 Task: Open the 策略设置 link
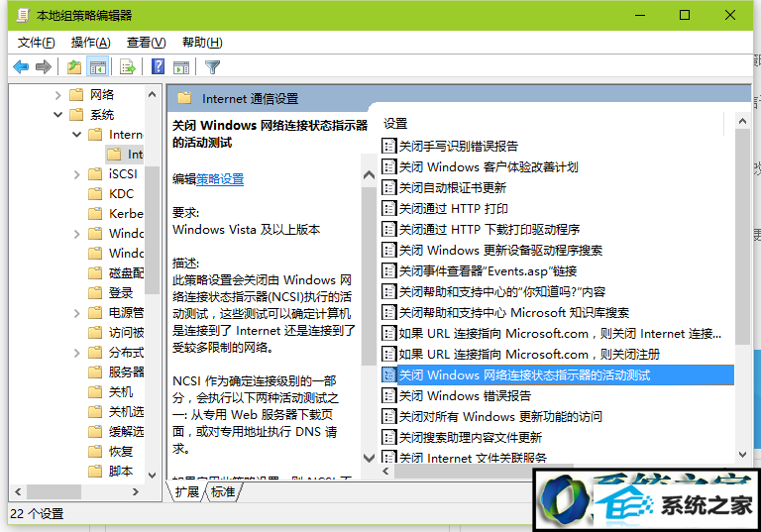pos(220,179)
